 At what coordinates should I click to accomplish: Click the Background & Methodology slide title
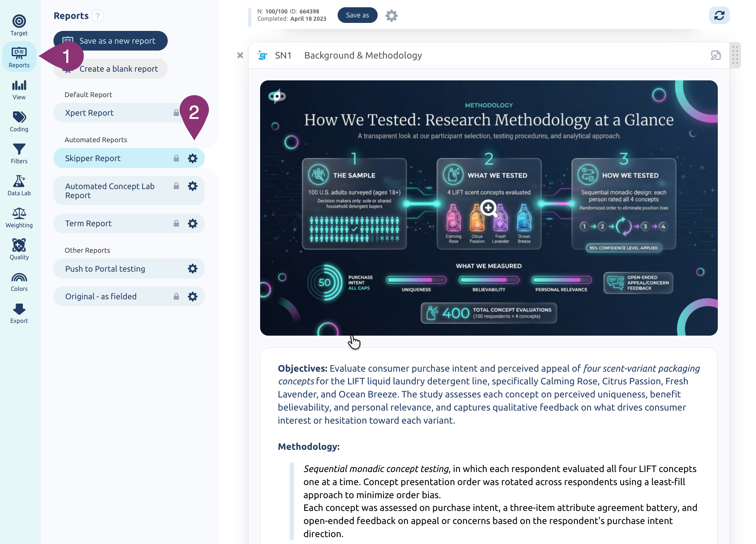pyautogui.click(x=363, y=55)
